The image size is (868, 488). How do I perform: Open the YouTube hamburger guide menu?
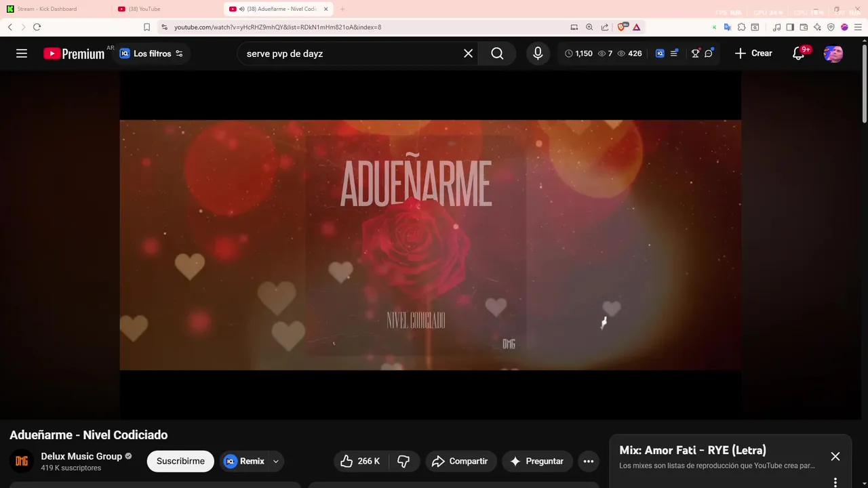[x=22, y=54]
